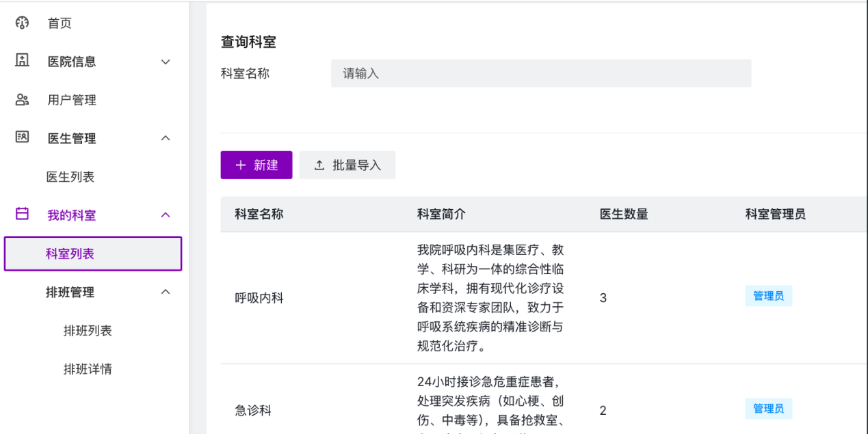Viewport: 868px width, 434px height.
Task: Open the 排班列表 menu item
Action: [88, 331]
